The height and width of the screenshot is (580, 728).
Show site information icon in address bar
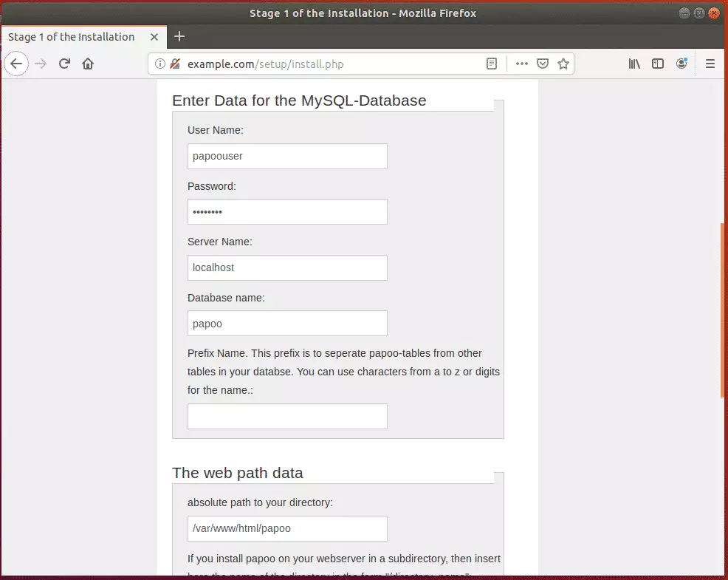click(159, 64)
